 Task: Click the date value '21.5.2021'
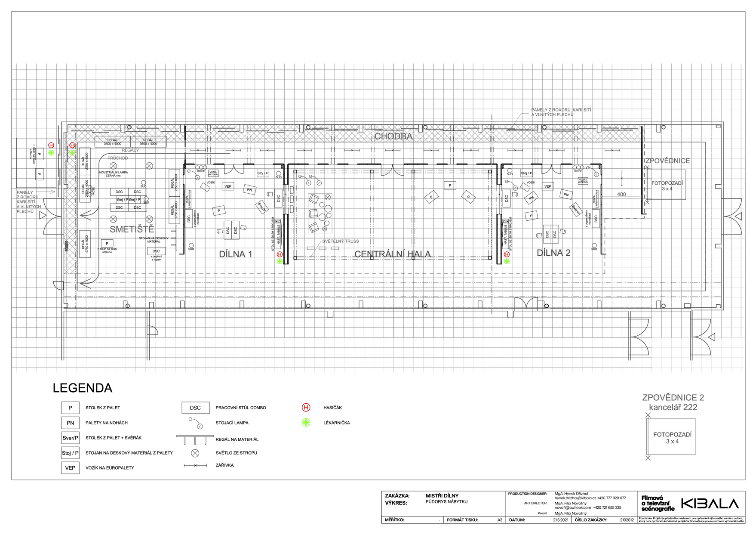(x=560, y=520)
